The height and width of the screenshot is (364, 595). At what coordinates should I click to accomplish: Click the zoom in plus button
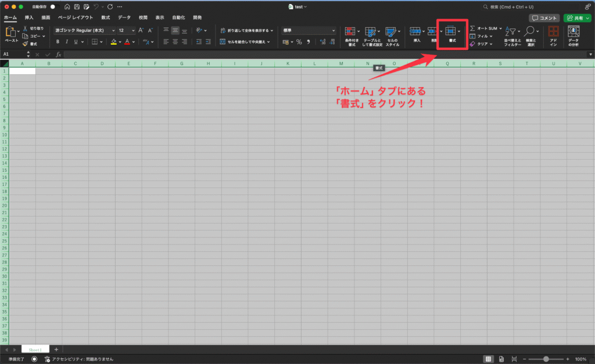(568, 359)
